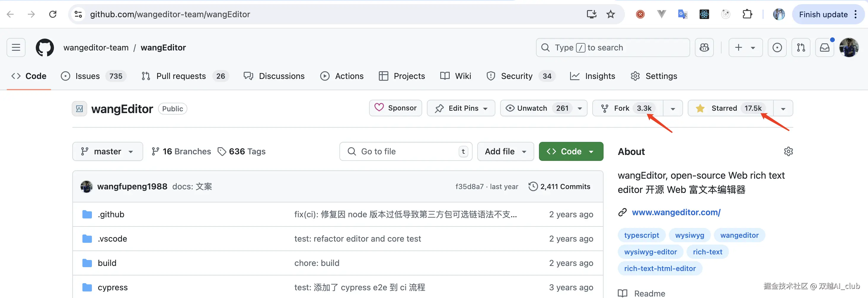The height and width of the screenshot is (298, 868).
Task: Open the Chrome profile avatar
Action: 779,14
